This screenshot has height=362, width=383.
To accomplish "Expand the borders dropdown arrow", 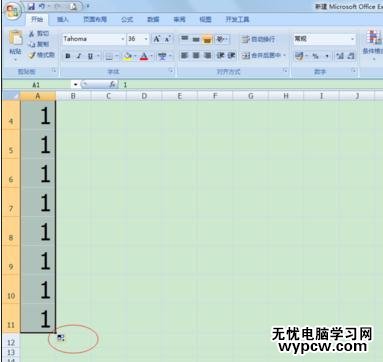I will (x=117, y=56).
